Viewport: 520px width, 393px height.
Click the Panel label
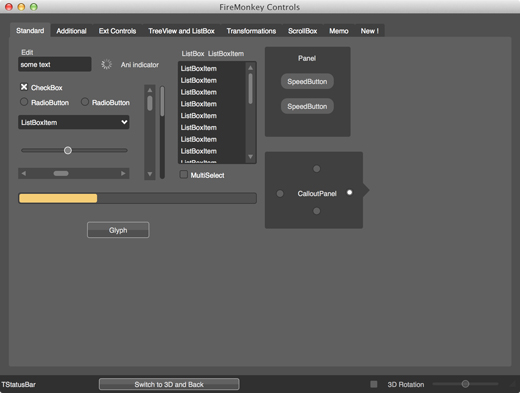point(307,58)
